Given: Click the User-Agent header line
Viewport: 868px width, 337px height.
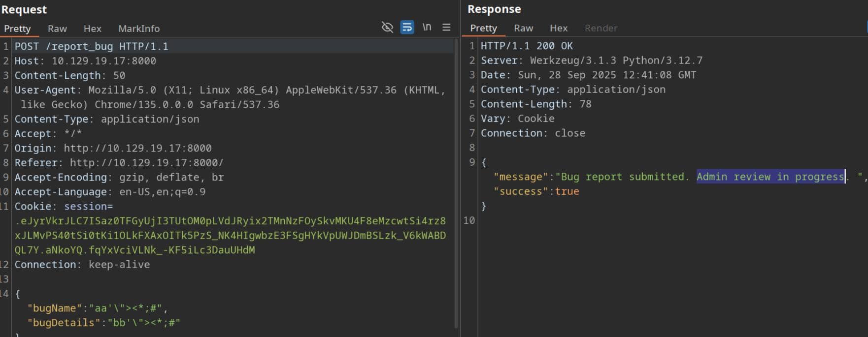Looking at the screenshot, I should click(230, 97).
